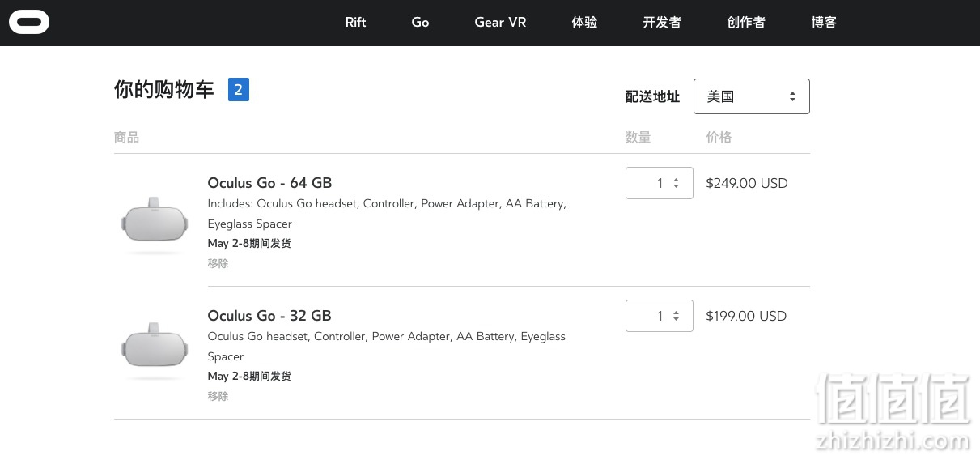Click the 32 GB shipping date May 2-8期间发货
980x460 pixels.
point(249,376)
